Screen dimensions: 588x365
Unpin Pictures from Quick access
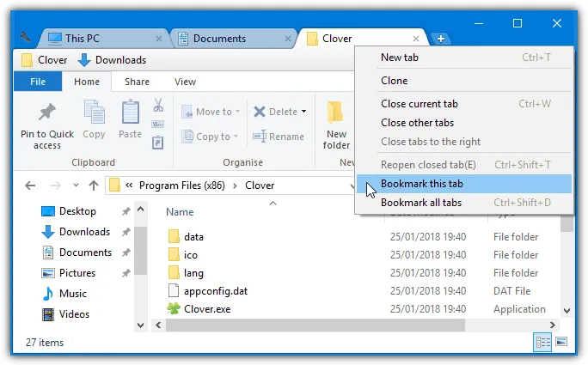tap(126, 273)
